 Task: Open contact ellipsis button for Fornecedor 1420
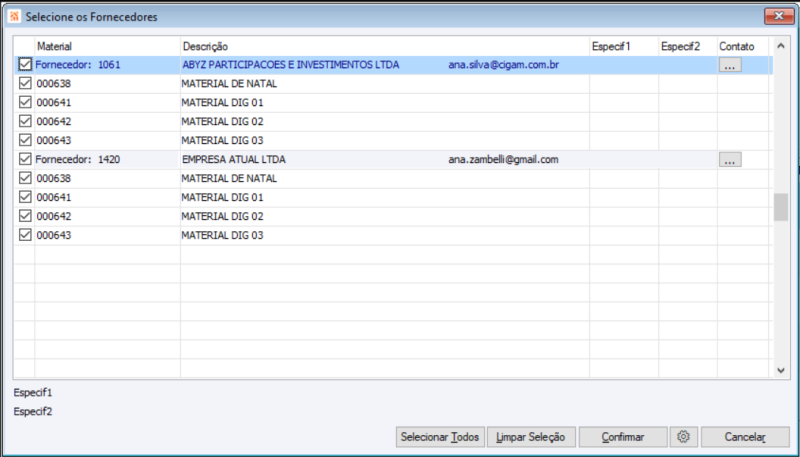pyautogui.click(x=730, y=160)
